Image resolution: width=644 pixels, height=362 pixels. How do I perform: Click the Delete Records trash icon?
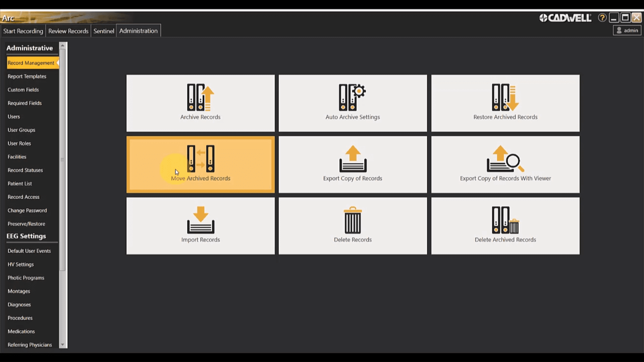(x=353, y=220)
